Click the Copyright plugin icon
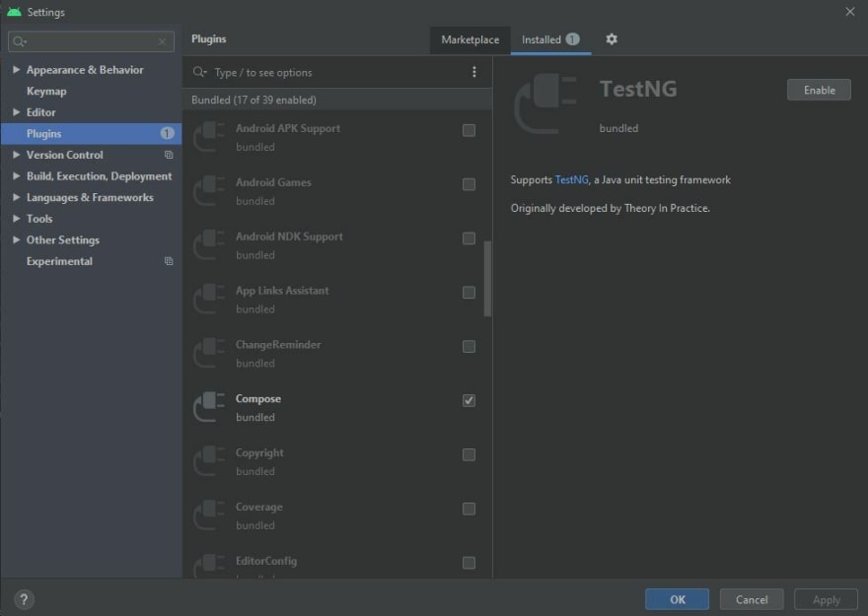Screen dimensions: 868x616 pos(209,461)
